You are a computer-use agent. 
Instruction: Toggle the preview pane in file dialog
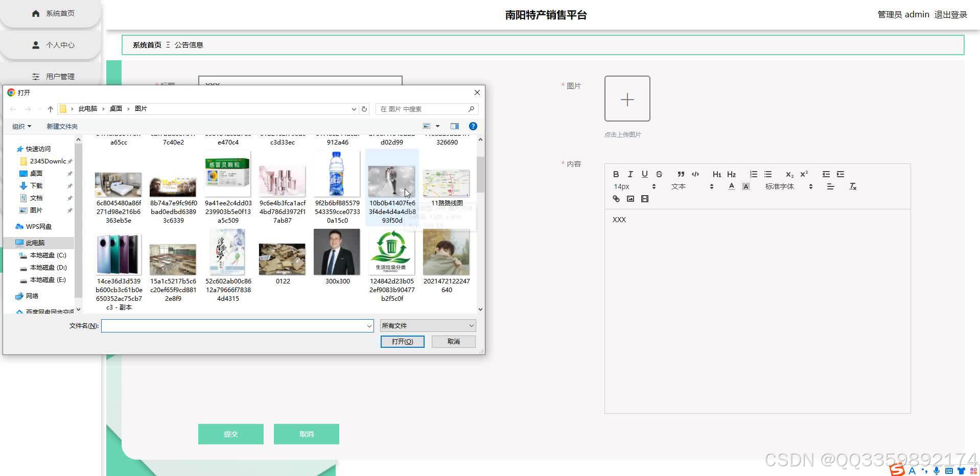click(455, 126)
